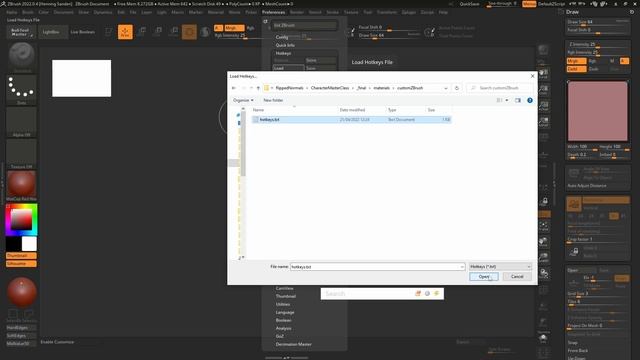Expand the Decimation Master section
Screen dimensions: 640x360
(293, 344)
